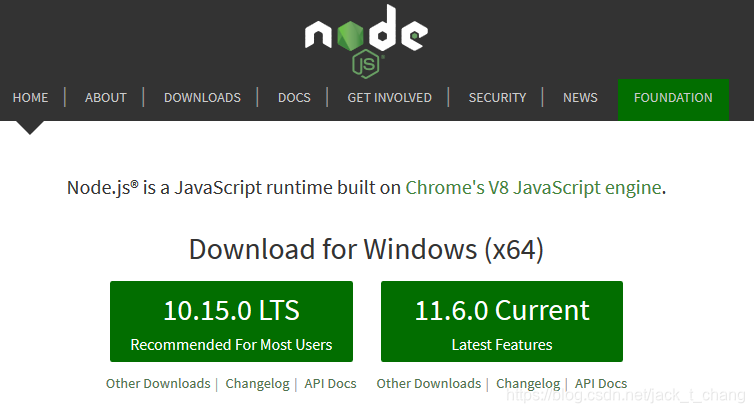Visit the SECURITY page
The image size is (754, 413).
[497, 98]
